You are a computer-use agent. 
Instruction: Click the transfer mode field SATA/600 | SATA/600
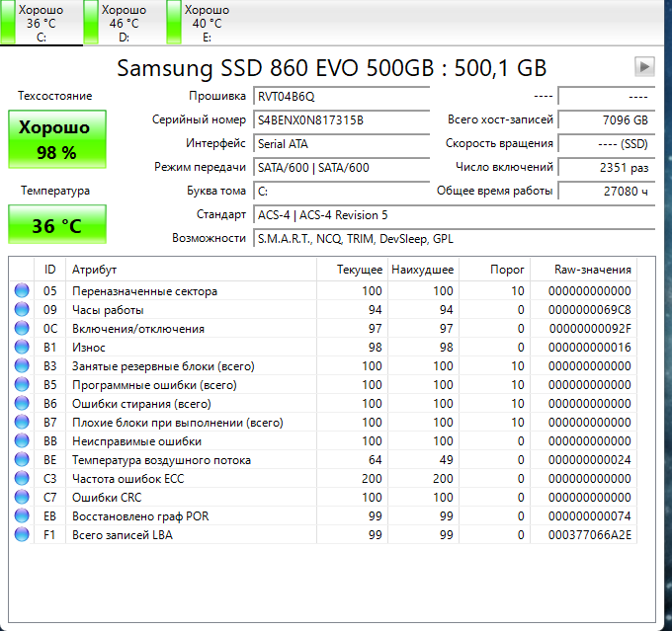tap(342, 168)
